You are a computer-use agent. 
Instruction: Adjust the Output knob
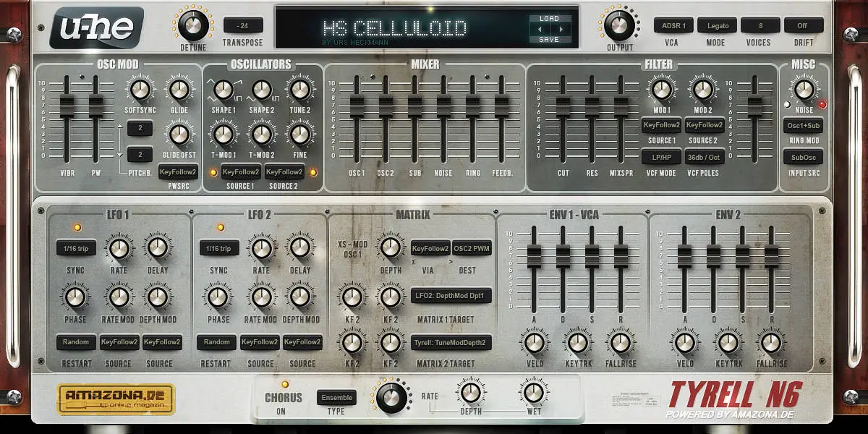point(621,25)
